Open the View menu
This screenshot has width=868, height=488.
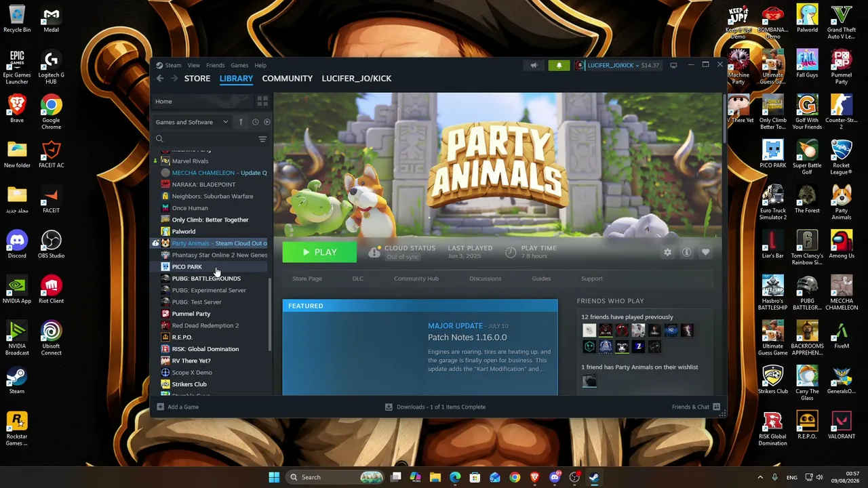coord(193,65)
